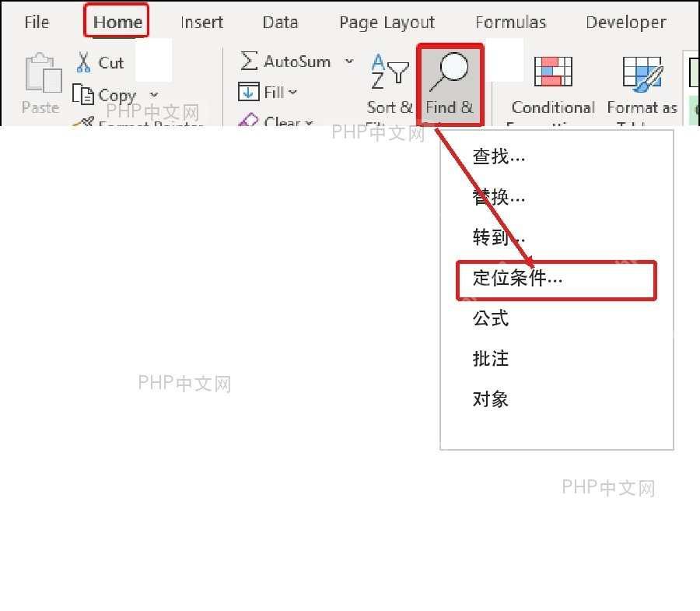Click the Fill down-arrow icon
This screenshot has width=700, height=611.
(248, 92)
